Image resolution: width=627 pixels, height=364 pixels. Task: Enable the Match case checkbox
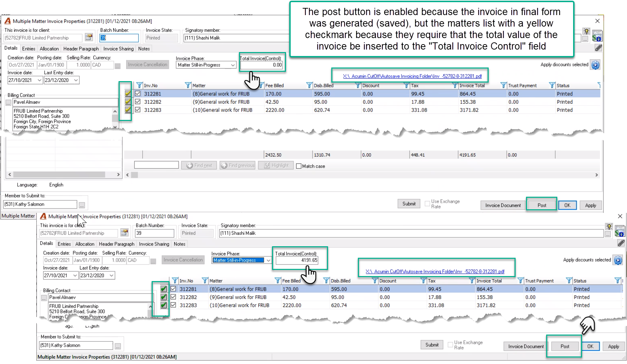tap(299, 166)
